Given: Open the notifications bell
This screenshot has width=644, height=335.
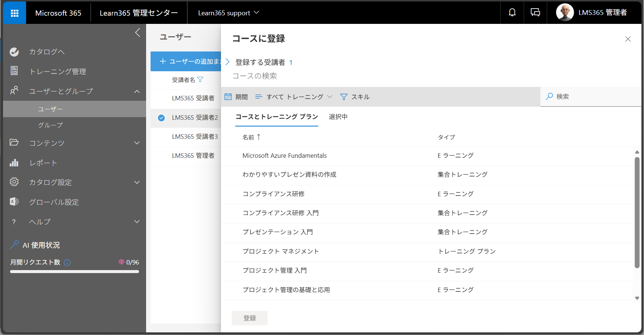Looking at the screenshot, I should (512, 13).
